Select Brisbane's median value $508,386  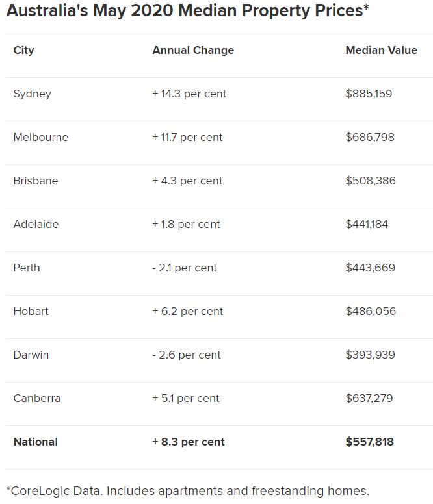click(371, 181)
